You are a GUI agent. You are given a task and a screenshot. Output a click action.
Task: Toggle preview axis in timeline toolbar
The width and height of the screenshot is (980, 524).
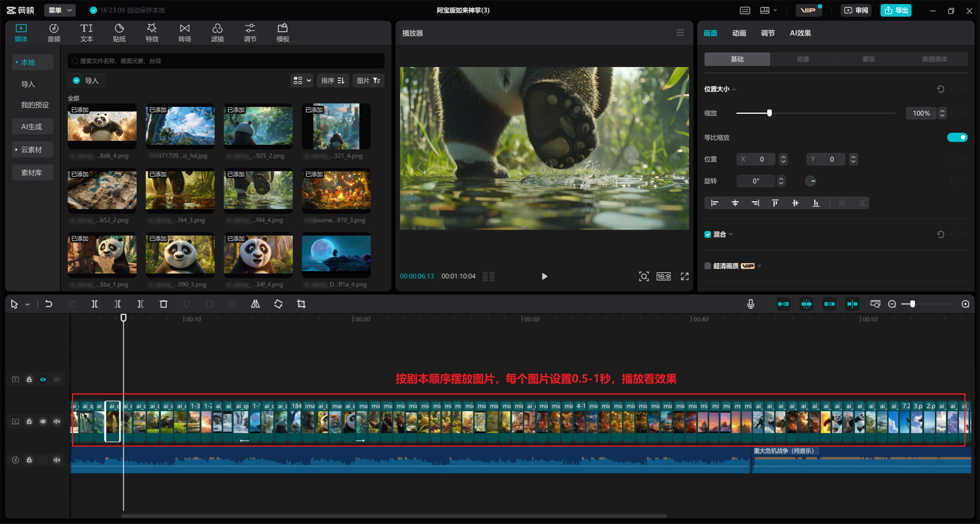[x=853, y=304]
